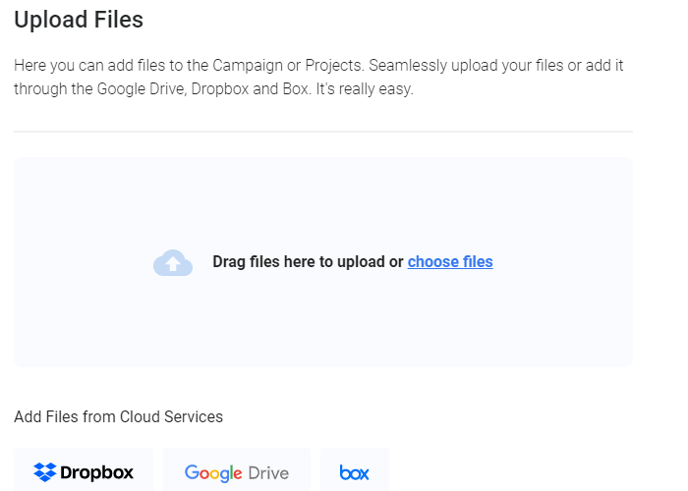Click "Drag files here to upload" text

tap(308, 262)
